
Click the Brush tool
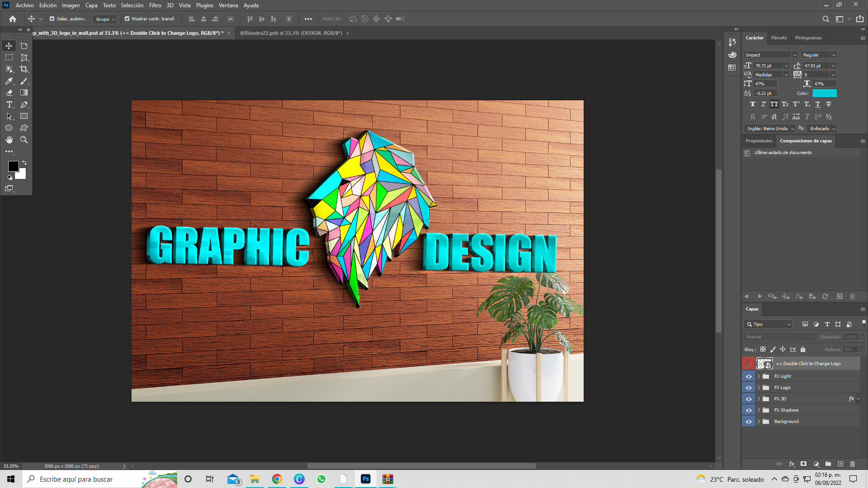[24, 81]
